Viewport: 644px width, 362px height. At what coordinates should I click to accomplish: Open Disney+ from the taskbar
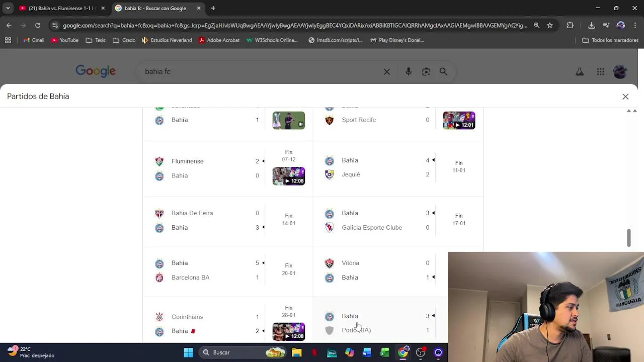click(332, 352)
